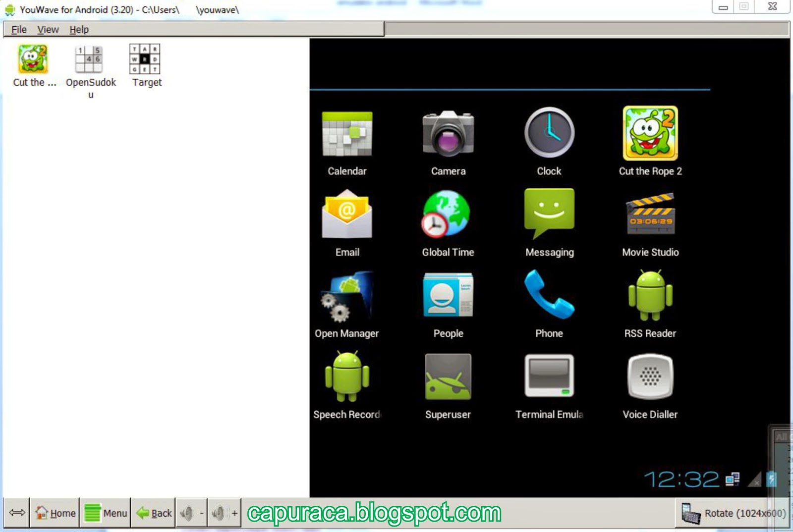Click Rotate (1024x600) button

click(733, 513)
